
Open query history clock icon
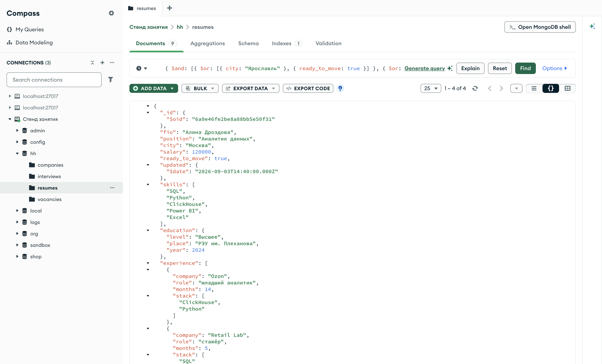(142, 68)
